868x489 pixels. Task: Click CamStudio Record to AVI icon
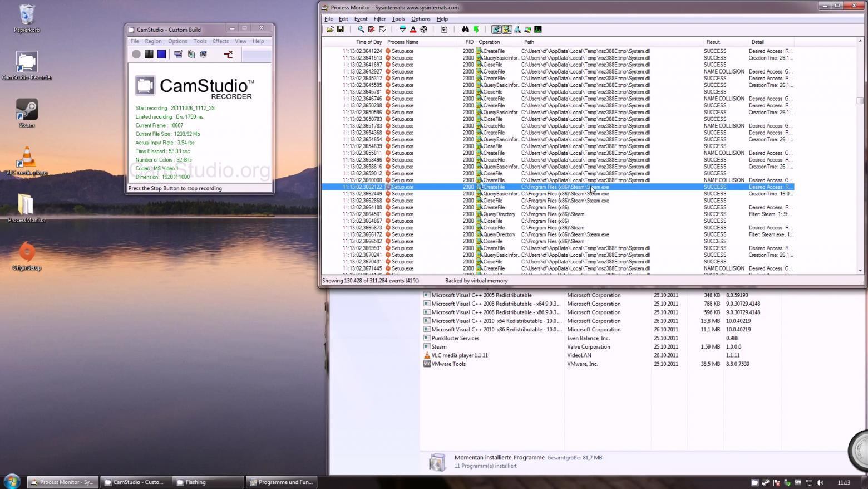click(x=191, y=54)
